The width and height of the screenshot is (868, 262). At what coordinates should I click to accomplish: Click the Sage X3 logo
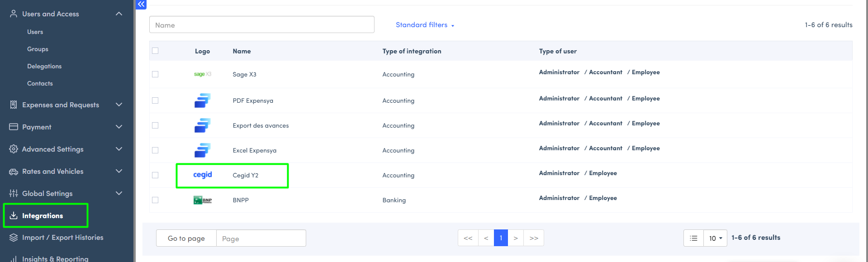(x=202, y=74)
